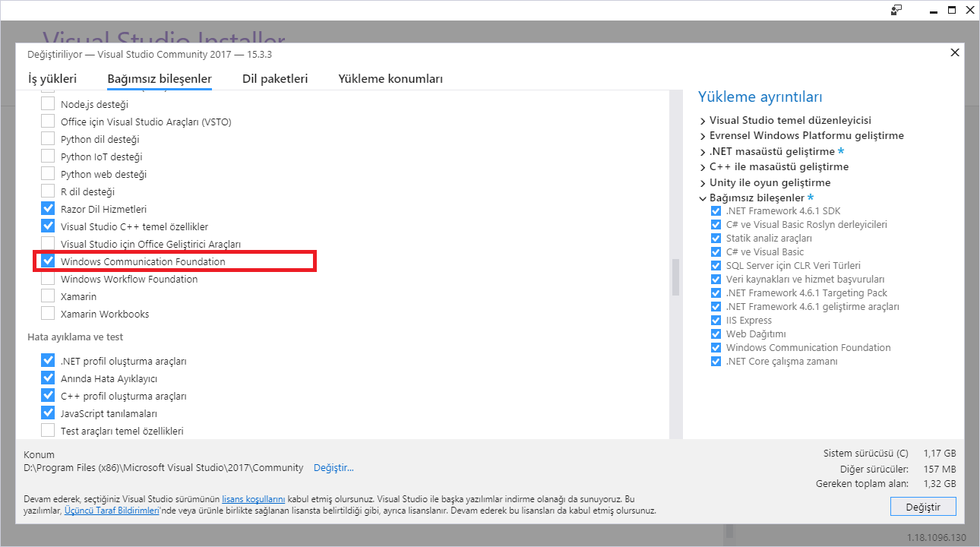
Task: Enable the Node.js desteği checkbox
Action: click(x=48, y=104)
